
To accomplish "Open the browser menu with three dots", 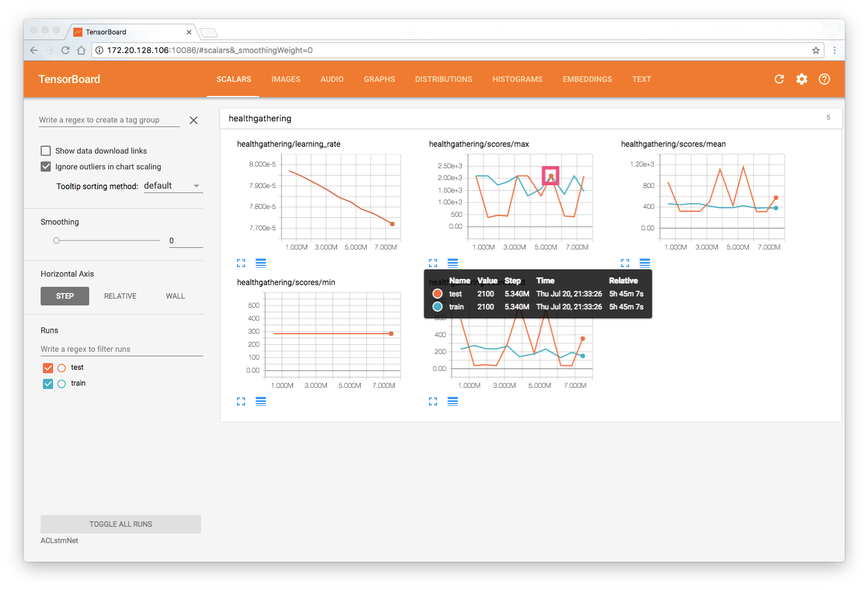I will pos(835,50).
